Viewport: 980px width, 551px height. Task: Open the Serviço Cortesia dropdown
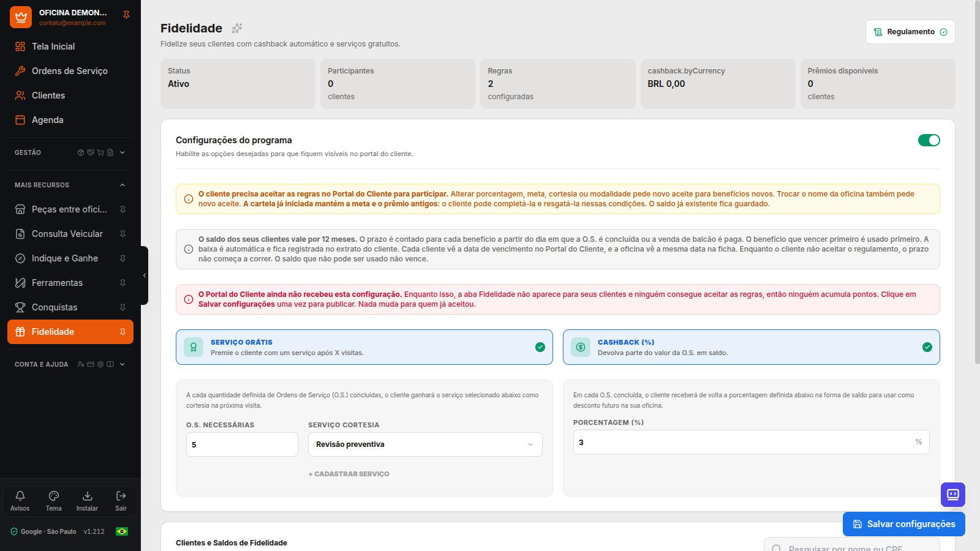[x=425, y=444]
